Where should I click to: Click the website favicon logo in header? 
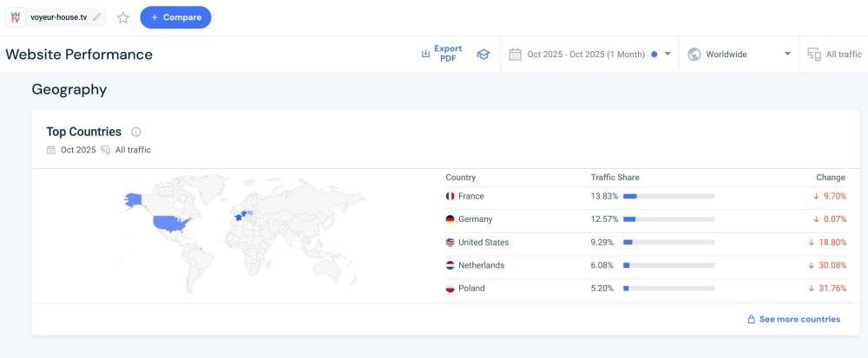tap(16, 17)
